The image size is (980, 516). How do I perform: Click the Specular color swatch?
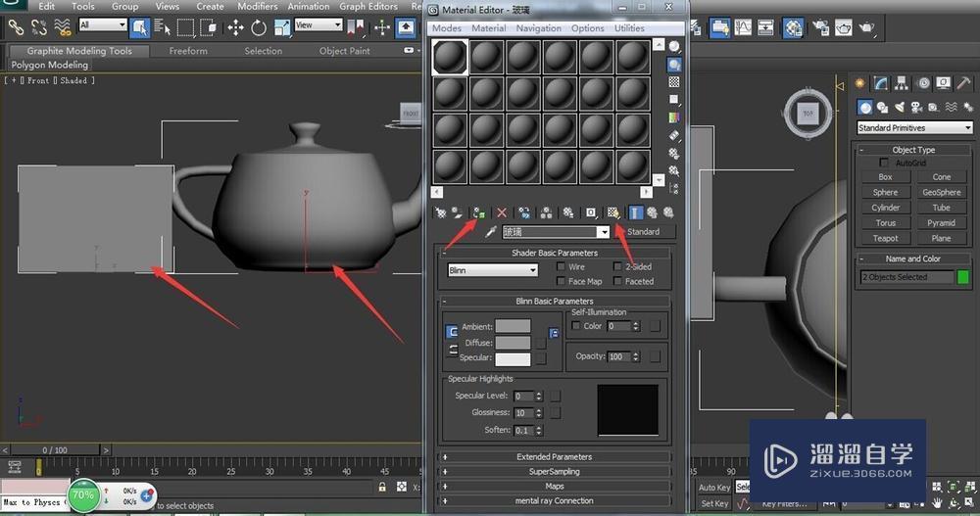(x=513, y=359)
